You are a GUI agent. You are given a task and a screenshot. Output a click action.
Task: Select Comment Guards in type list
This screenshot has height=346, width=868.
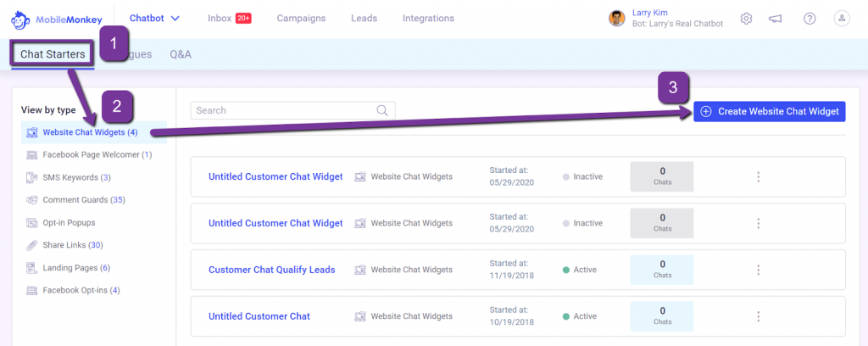pyautogui.click(x=79, y=200)
